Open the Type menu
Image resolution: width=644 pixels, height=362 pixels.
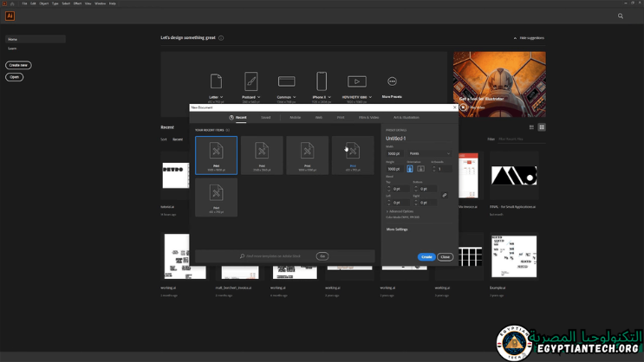coord(55,3)
